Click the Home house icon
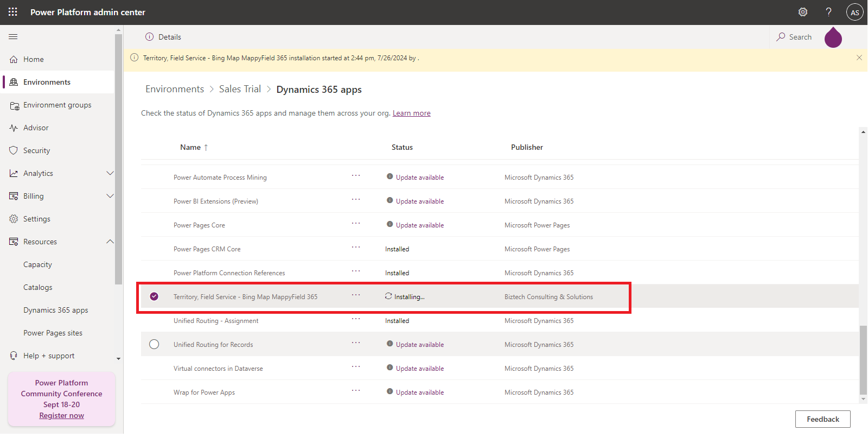The height and width of the screenshot is (437, 868). point(14,60)
